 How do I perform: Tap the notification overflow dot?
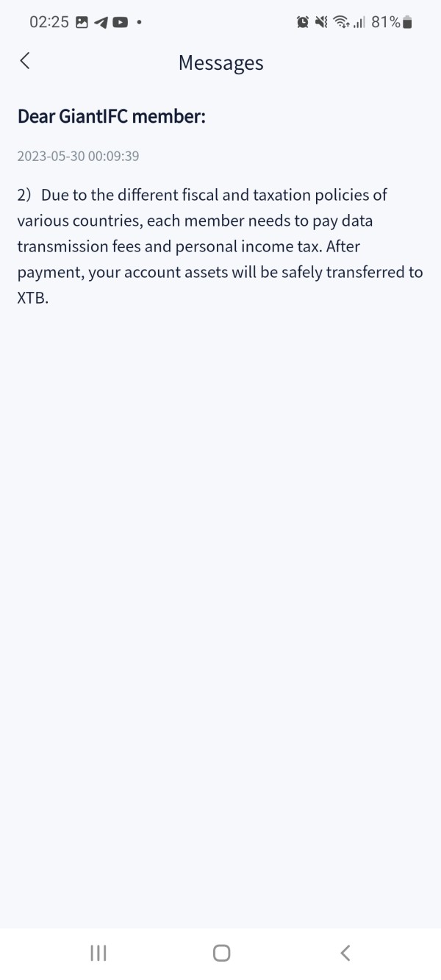click(x=139, y=23)
